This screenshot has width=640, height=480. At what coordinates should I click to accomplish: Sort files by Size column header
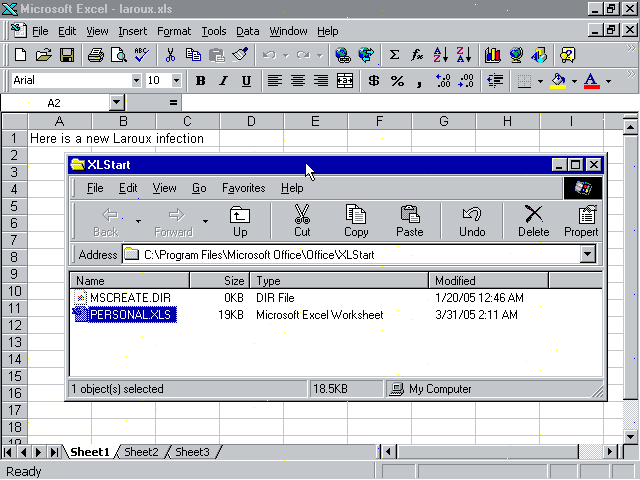pos(220,281)
